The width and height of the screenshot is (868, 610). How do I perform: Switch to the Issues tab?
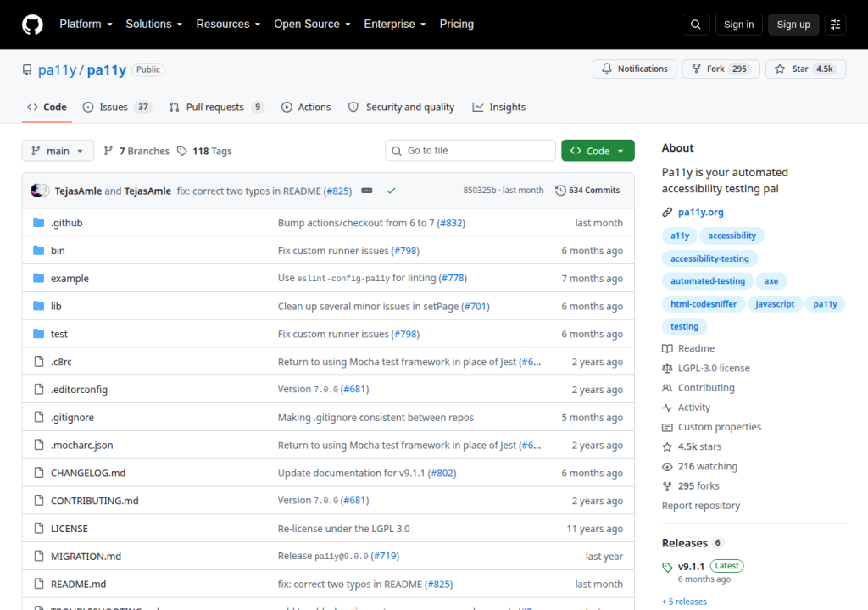click(117, 107)
